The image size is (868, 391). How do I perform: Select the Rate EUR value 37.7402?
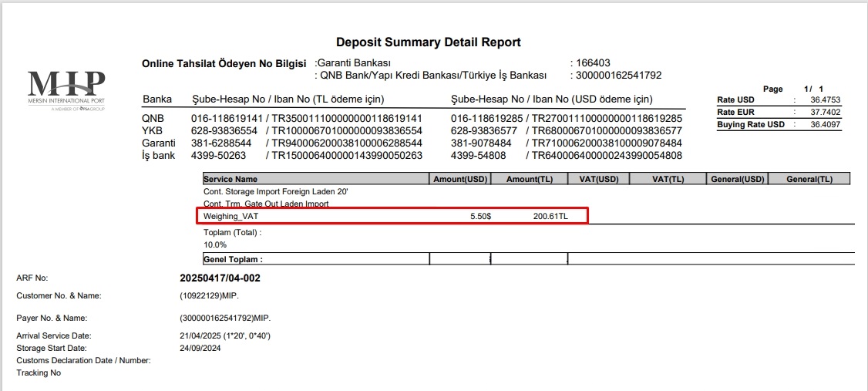coord(824,112)
